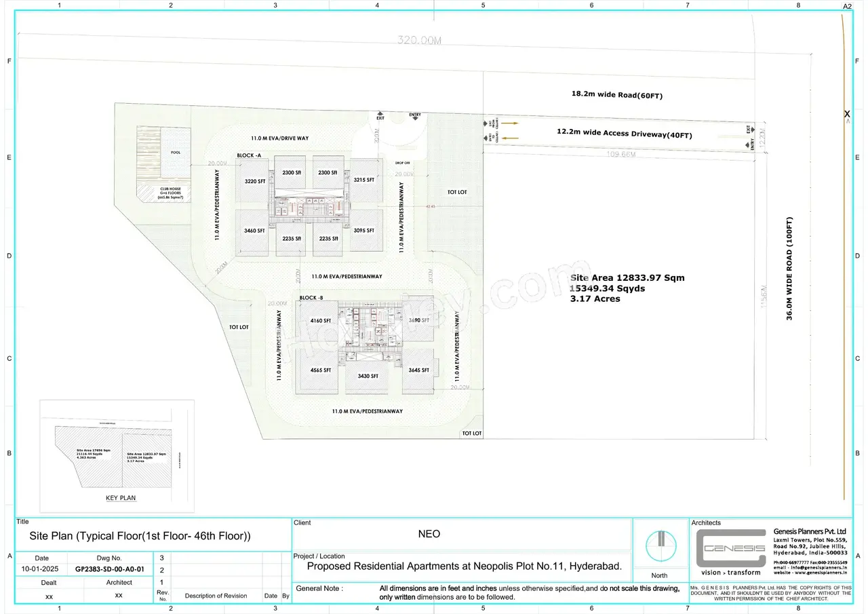Select the date value '10-01-2025'
868x614 pixels.
click(x=41, y=569)
